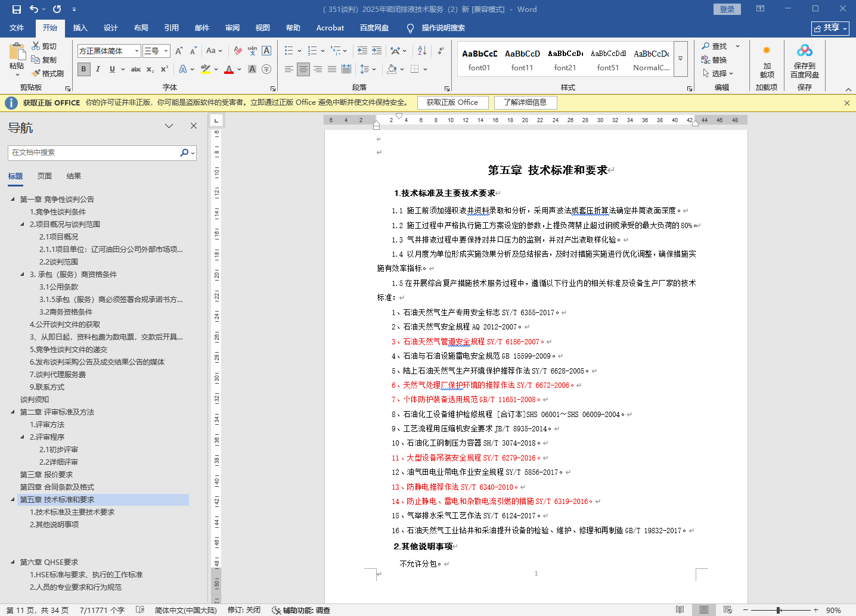856x616 pixels.
Task: Toggle print layout view in status bar
Action: [704, 610]
